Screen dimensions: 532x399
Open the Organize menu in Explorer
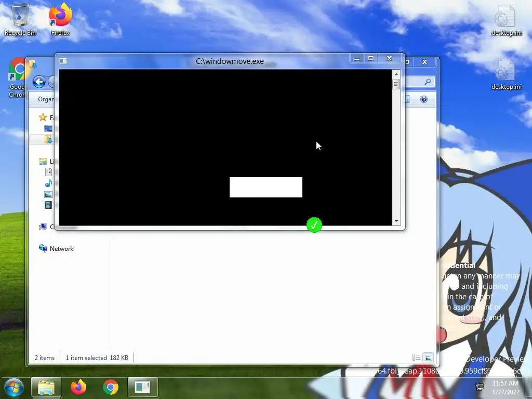tap(46, 99)
